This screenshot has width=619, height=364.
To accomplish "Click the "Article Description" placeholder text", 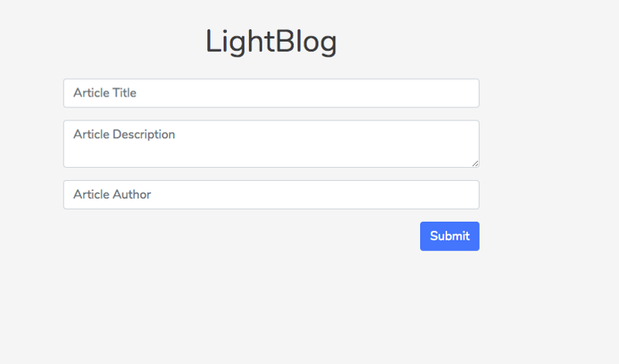I will 124,134.
